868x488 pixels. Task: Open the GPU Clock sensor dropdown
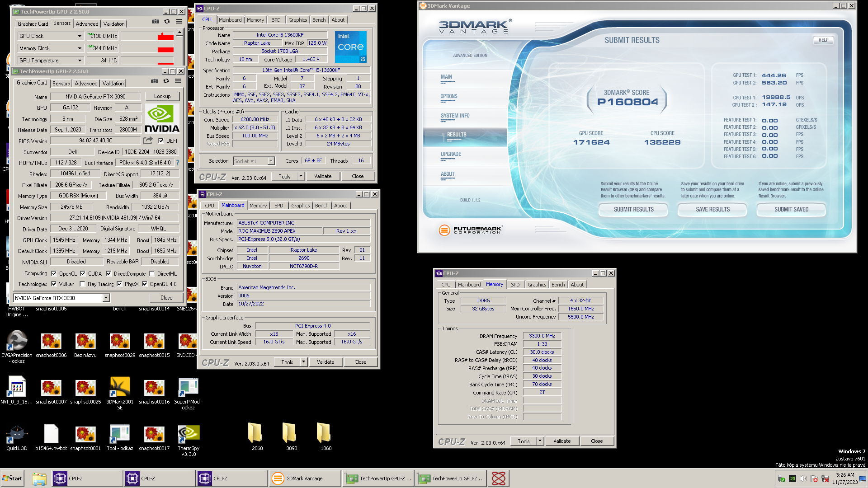pyautogui.click(x=80, y=36)
